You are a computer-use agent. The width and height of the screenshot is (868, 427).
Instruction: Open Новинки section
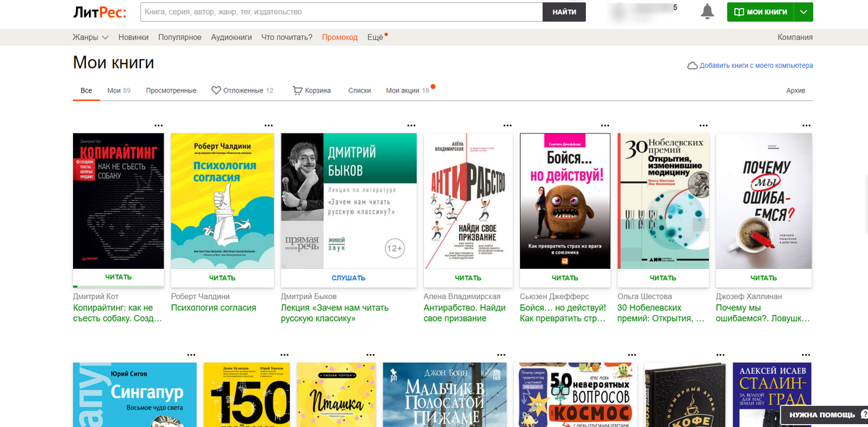coord(134,37)
